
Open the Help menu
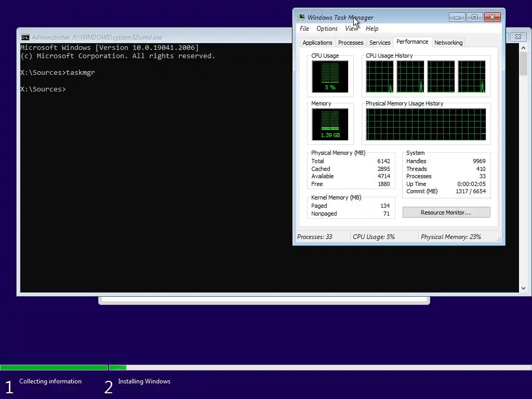click(x=372, y=29)
